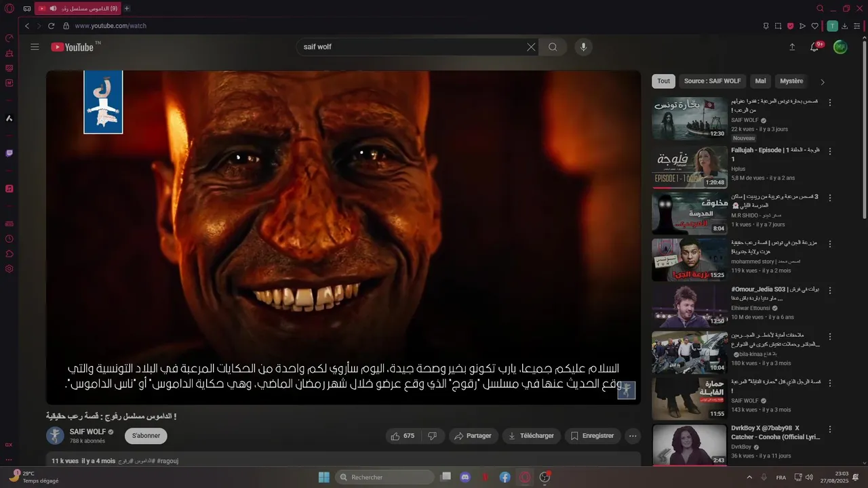The height and width of the screenshot is (488, 868).
Task: Open the 12:30 boat video thumbnail
Action: [690, 119]
